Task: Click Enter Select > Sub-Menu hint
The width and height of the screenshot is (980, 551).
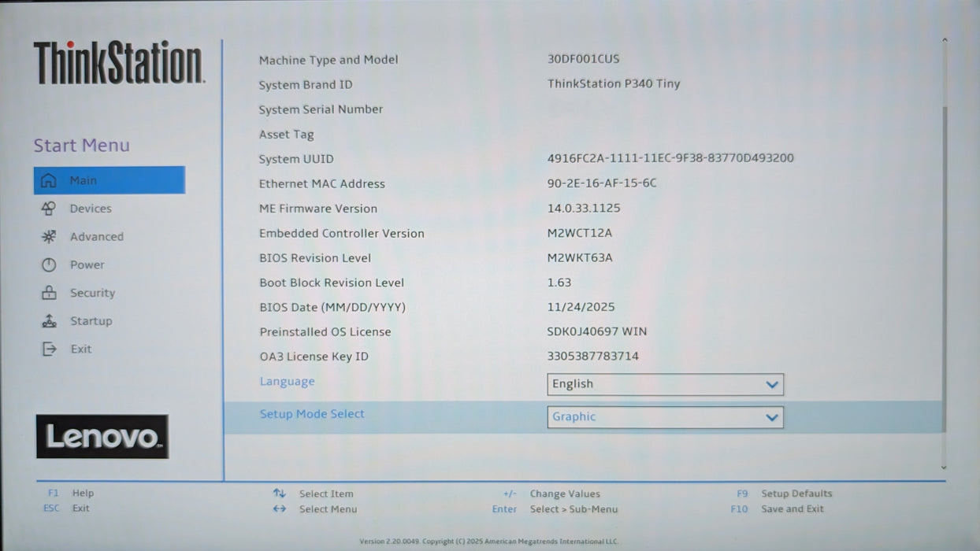Action: point(555,509)
